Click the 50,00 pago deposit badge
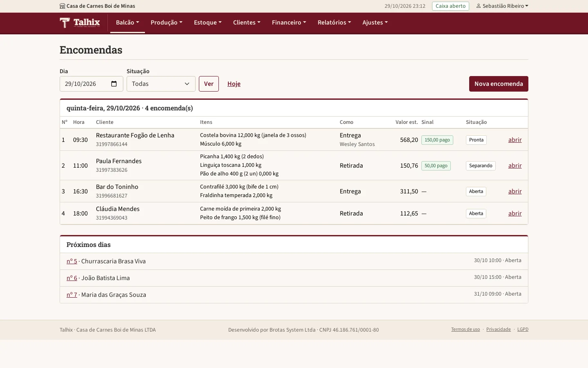Image resolution: width=588 pixels, height=368 pixels. (436, 166)
